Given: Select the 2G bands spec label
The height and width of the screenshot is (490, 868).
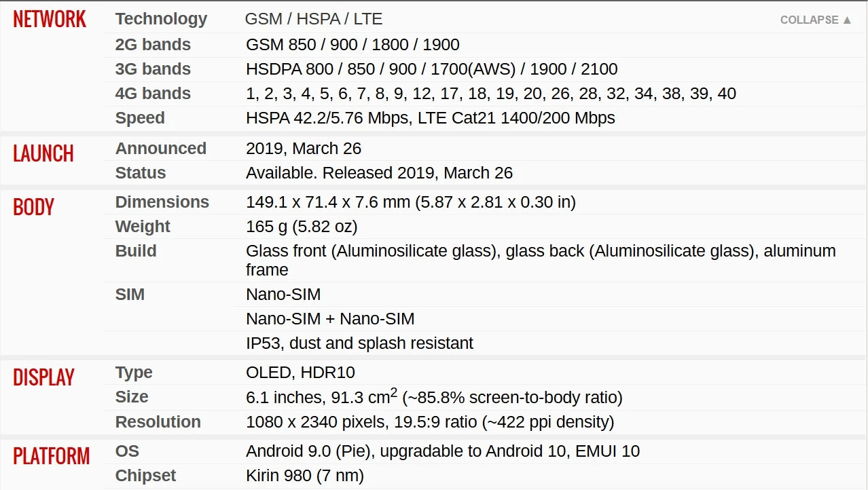Looking at the screenshot, I should [x=153, y=44].
